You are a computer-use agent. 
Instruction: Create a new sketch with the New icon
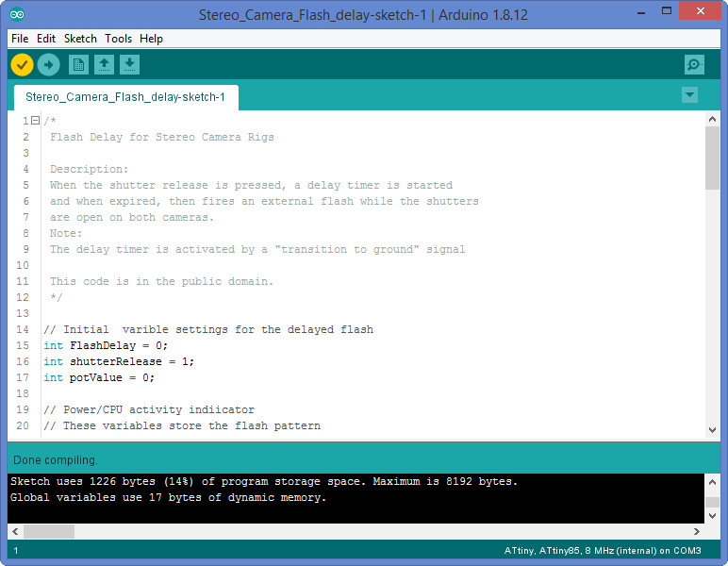(x=79, y=65)
